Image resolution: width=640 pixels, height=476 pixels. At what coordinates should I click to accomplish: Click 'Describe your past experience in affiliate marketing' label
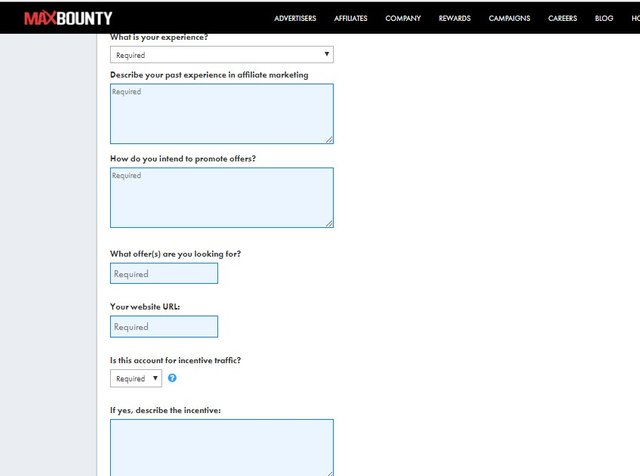209,75
